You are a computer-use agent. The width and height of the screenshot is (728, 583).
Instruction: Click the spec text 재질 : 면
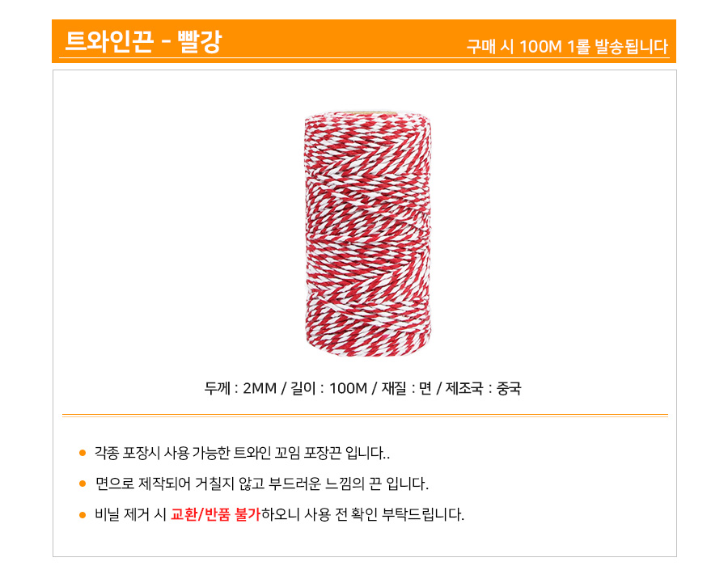coord(407,388)
